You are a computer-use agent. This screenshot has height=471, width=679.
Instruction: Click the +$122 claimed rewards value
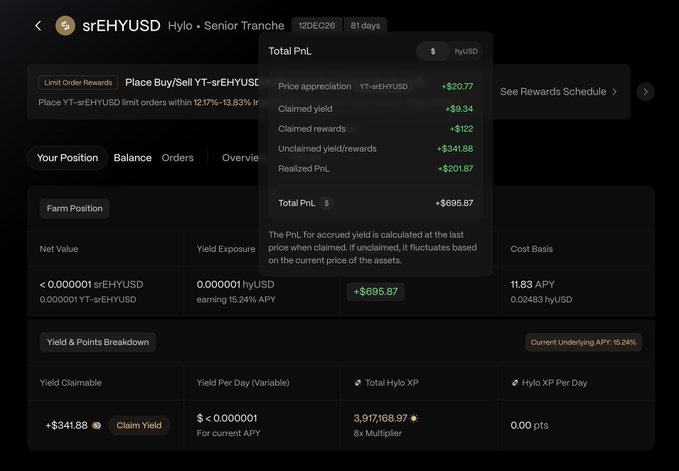pos(461,129)
